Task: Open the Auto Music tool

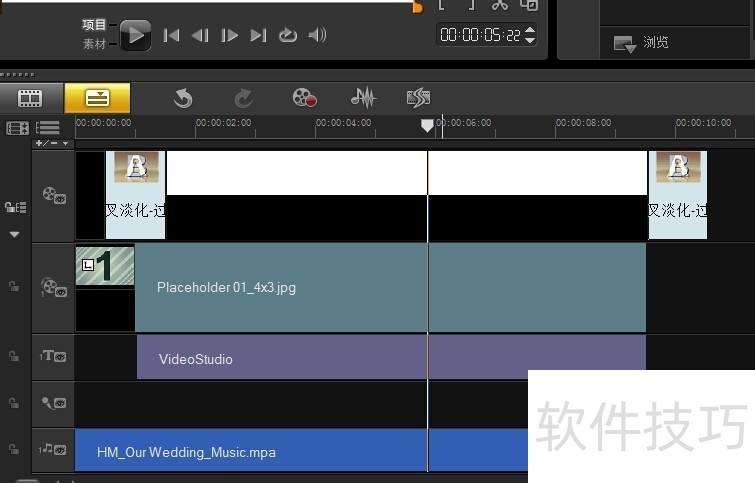Action: 418,98
